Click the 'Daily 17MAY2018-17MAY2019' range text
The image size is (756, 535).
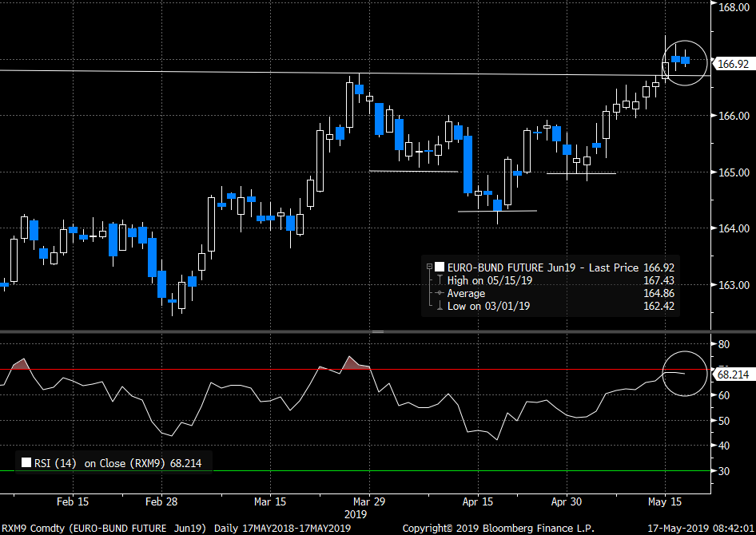pyautogui.click(x=282, y=529)
